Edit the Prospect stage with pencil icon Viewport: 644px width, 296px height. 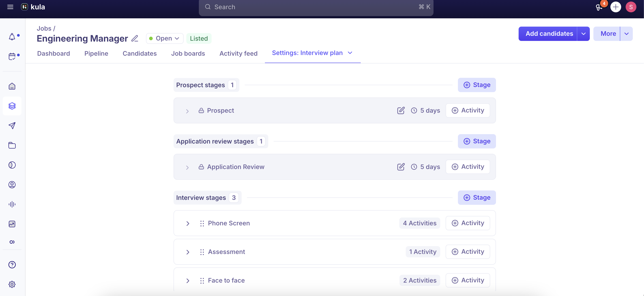click(x=401, y=110)
